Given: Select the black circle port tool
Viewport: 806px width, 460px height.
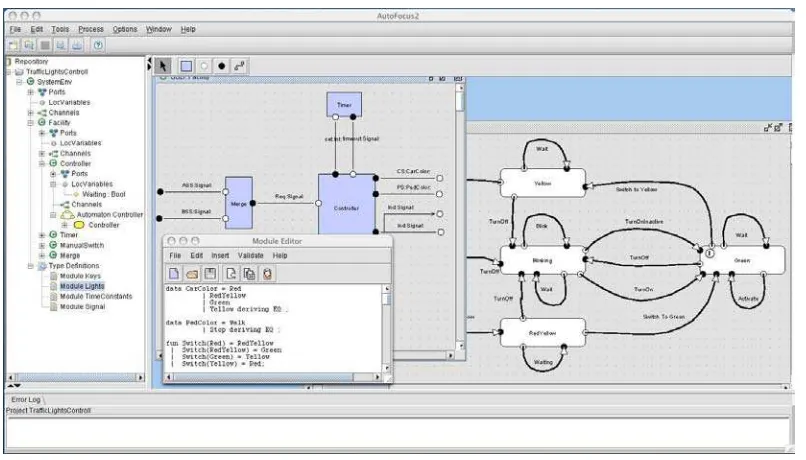Looking at the screenshot, I should [x=222, y=66].
